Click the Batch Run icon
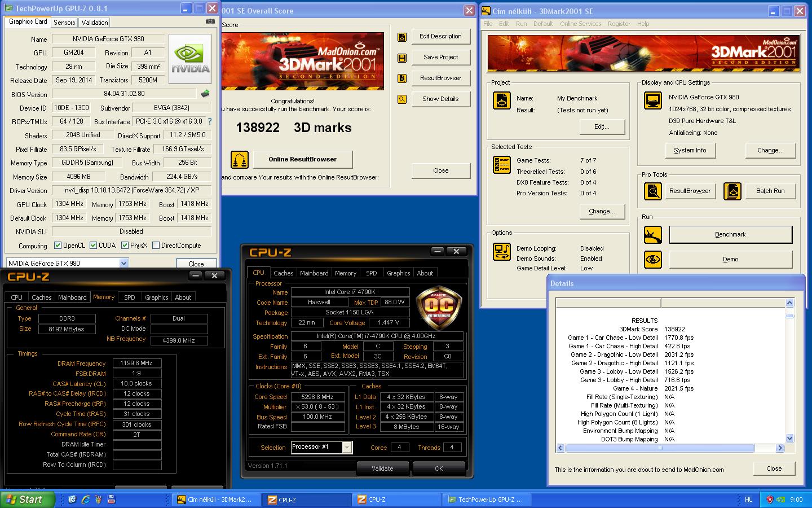Image resolution: width=812 pixels, height=508 pixels. pyautogui.click(x=732, y=191)
